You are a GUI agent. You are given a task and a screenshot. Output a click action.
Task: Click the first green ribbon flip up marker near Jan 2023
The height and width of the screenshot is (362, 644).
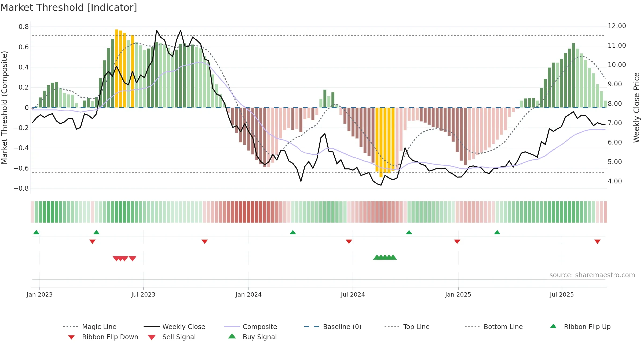click(36, 232)
